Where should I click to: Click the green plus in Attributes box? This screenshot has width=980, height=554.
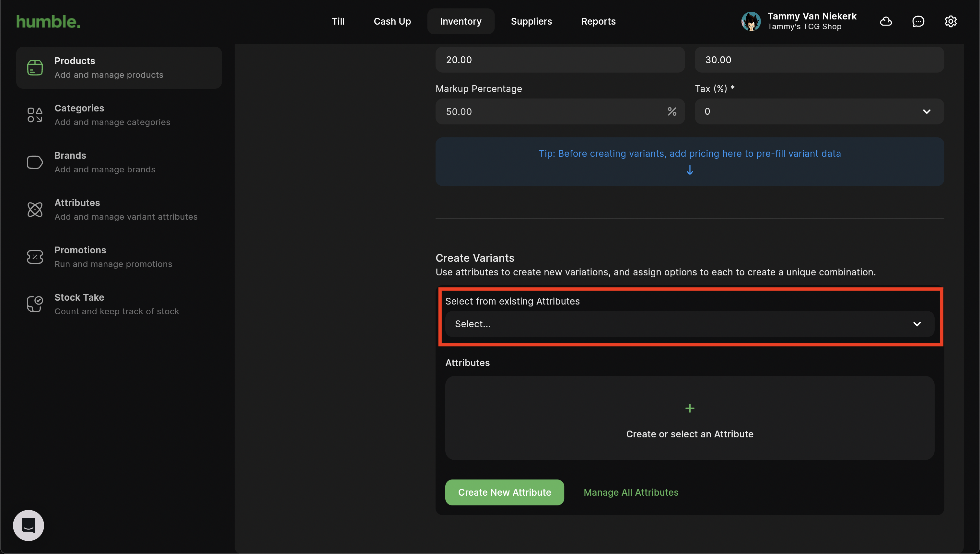689,408
